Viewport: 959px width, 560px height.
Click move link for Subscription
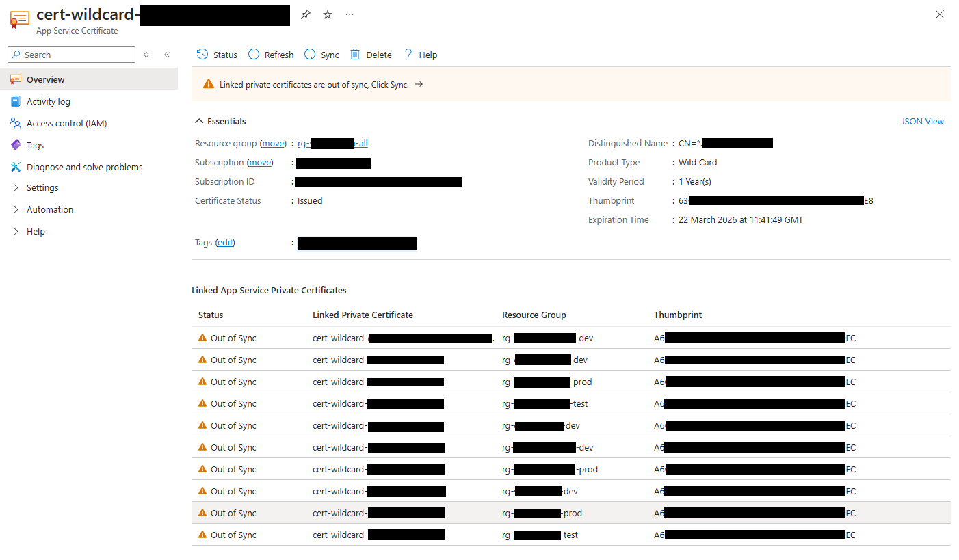(x=260, y=162)
